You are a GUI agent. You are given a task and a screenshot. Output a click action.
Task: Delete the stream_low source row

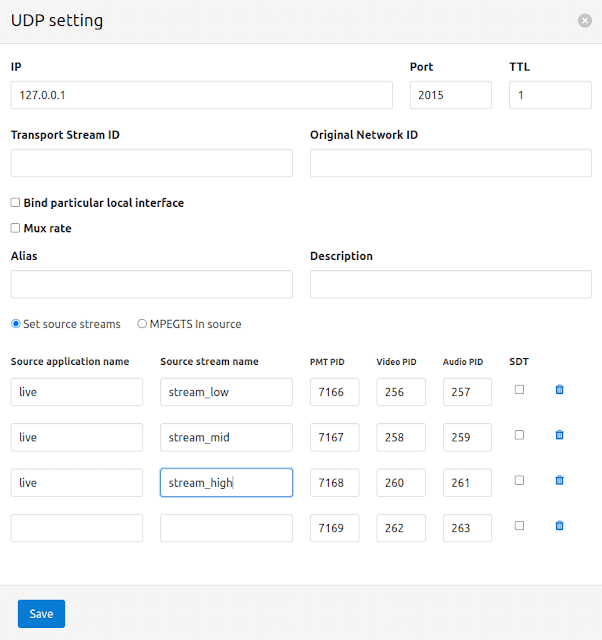coord(559,390)
